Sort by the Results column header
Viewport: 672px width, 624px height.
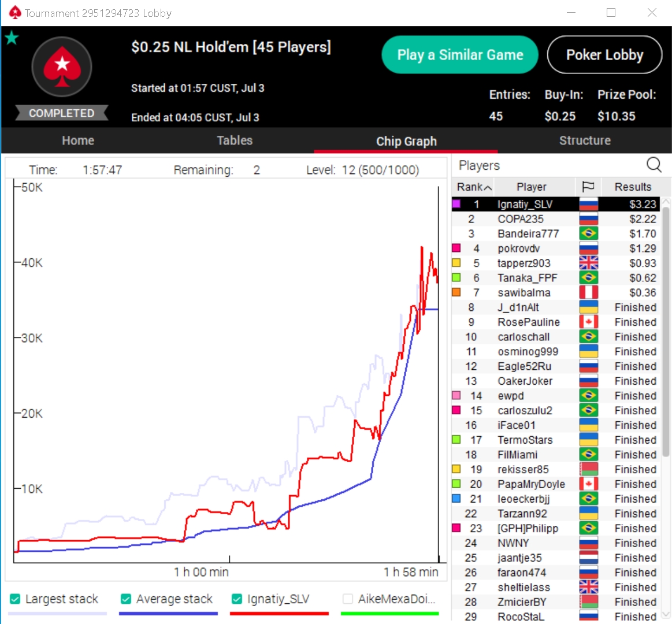click(633, 187)
